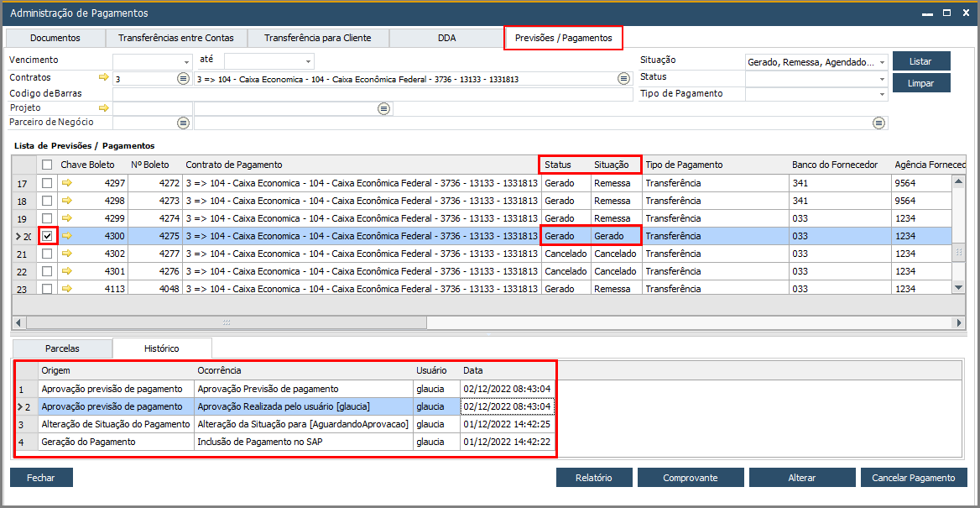Check the box for row 17 boleto 4297
Viewport: 980px width, 508px height.
click(47, 183)
